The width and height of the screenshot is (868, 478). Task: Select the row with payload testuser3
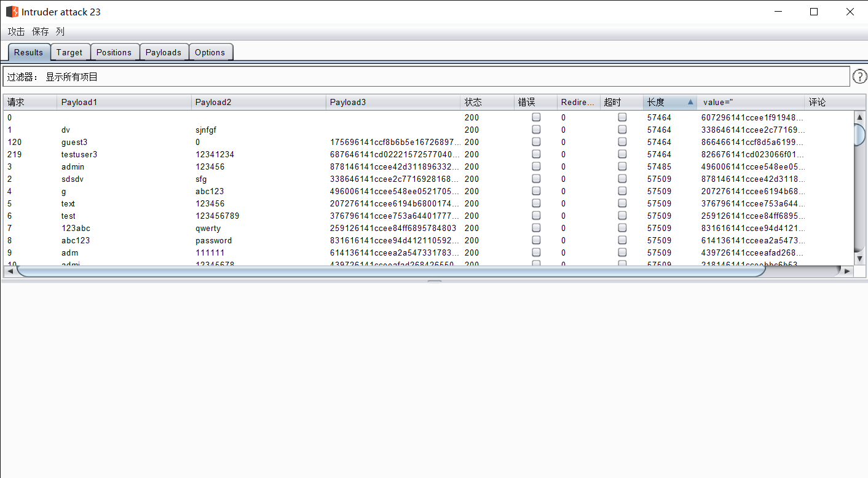428,154
